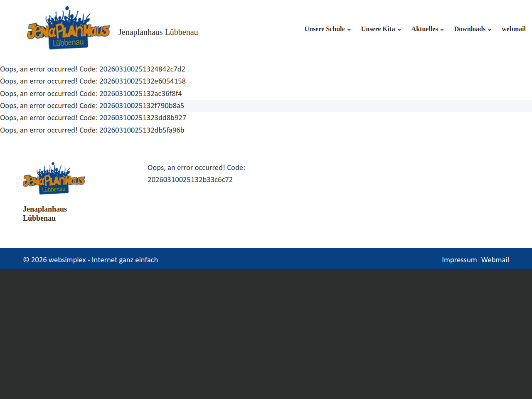
Task: Click the websimplex copyright text
Action: [91, 260]
